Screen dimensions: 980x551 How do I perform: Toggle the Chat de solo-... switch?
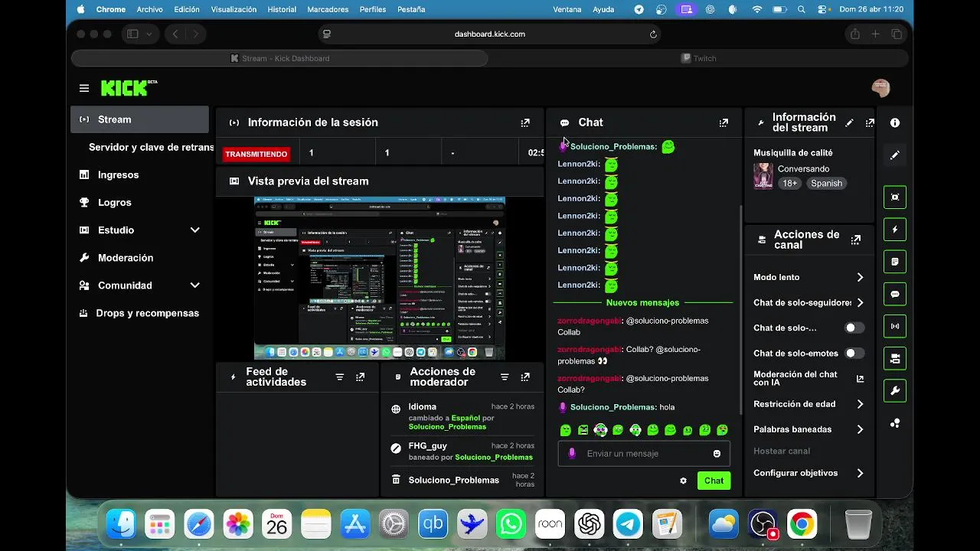pyautogui.click(x=854, y=328)
